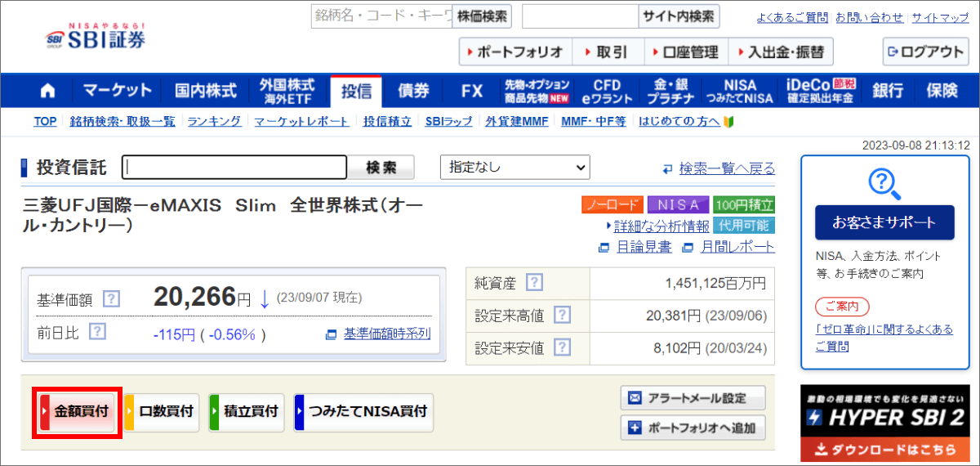Viewport: 980px width, 466px height.
Task: Click the ログアウト button
Action: [925, 52]
